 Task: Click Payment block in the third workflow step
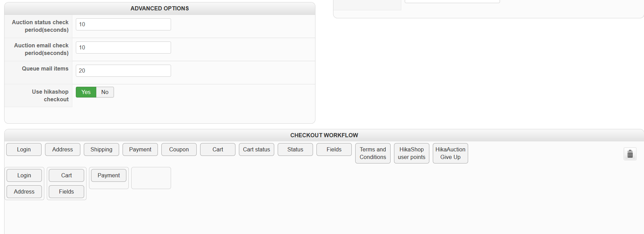pyautogui.click(x=109, y=175)
